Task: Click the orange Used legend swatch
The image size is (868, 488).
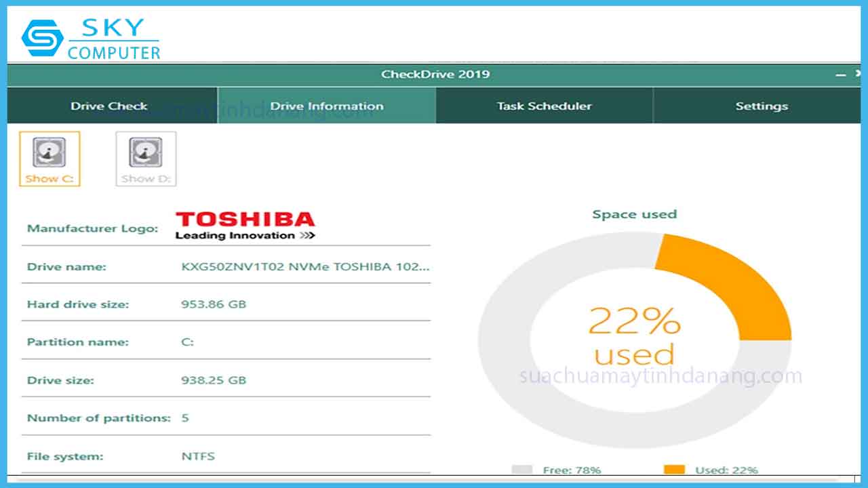Action: [674, 470]
